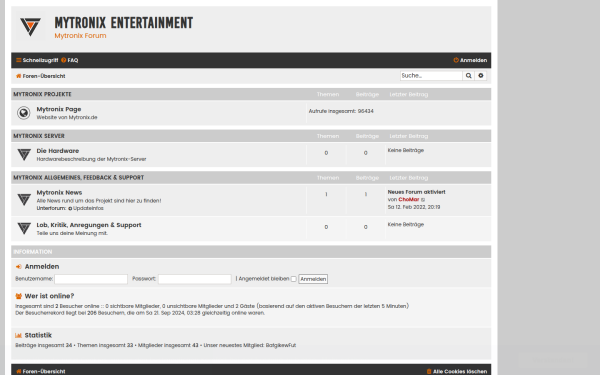
Task: Focus the Benutzername input field
Action: click(x=91, y=279)
